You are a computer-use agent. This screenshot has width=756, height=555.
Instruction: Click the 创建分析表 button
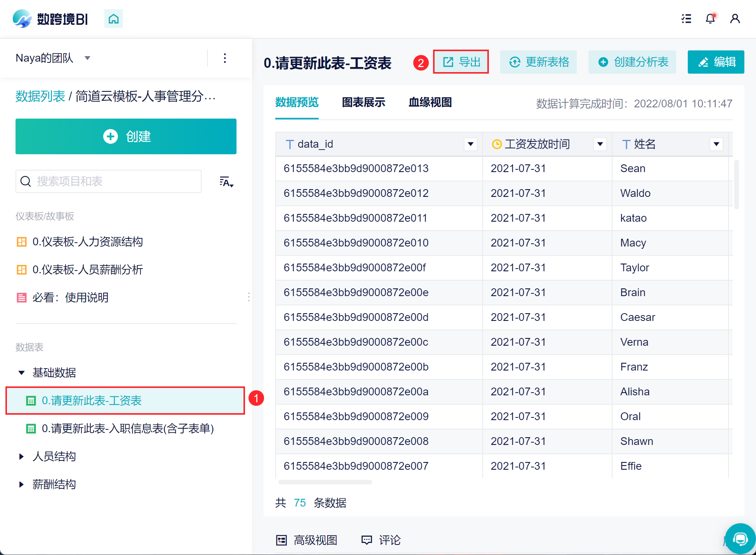click(x=632, y=62)
